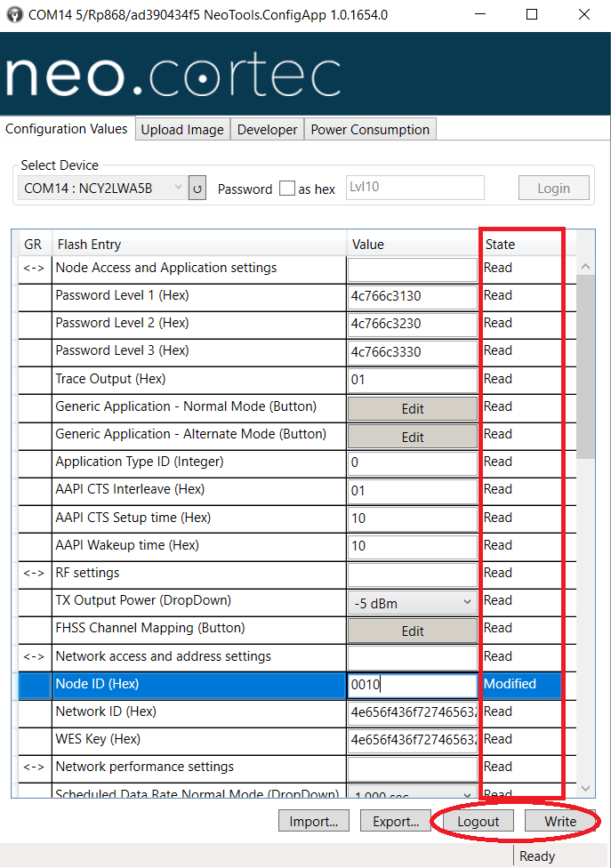This screenshot has height=868, width=611.
Task: Select the 'AAPI CTS Interleave (Hex)' row label
Action: 130,490
